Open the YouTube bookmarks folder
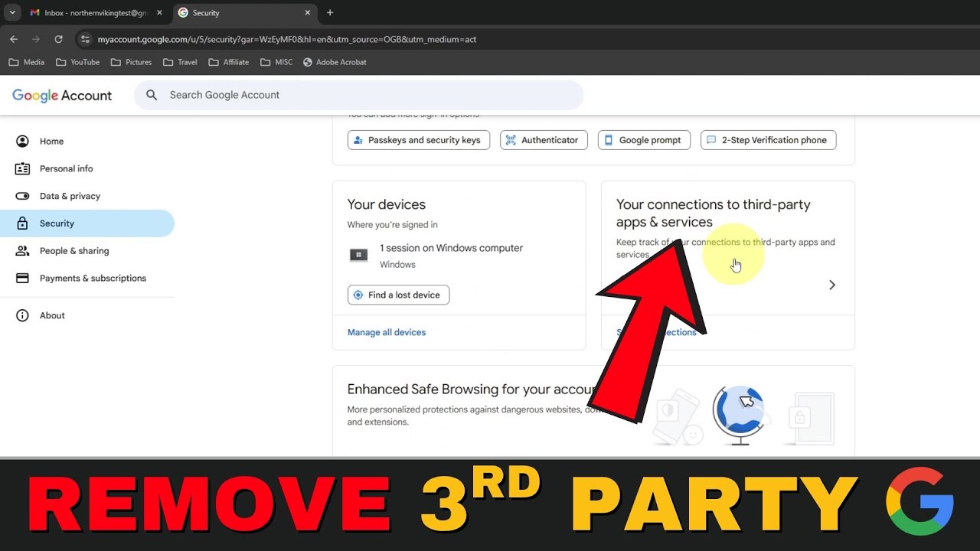This screenshot has width=980, height=551. [77, 62]
